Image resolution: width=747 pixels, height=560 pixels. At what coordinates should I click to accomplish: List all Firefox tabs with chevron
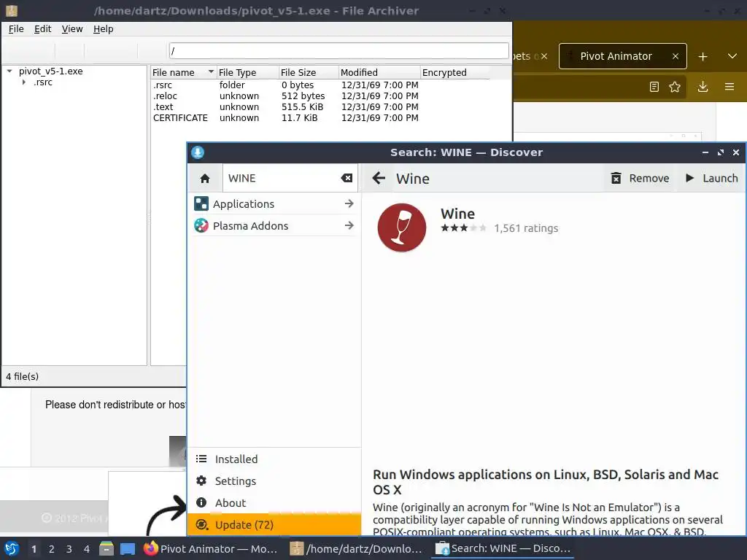[x=732, y=56]
